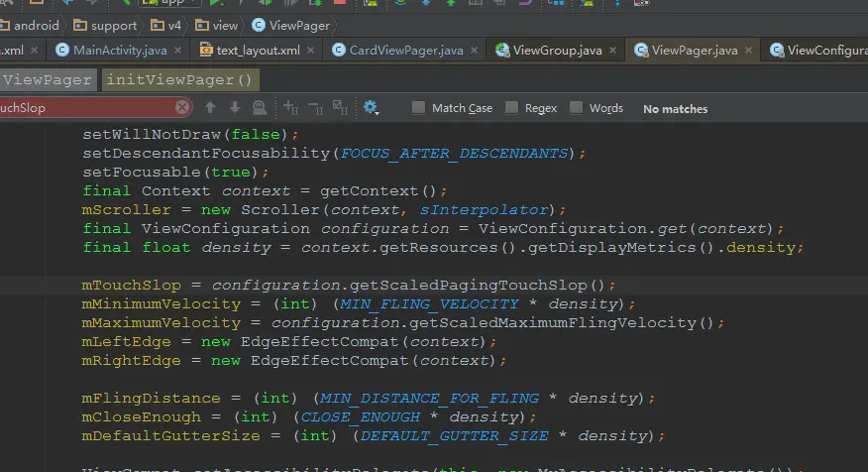
Task: Click mCloseEnough field
Action: coord(141,417)
